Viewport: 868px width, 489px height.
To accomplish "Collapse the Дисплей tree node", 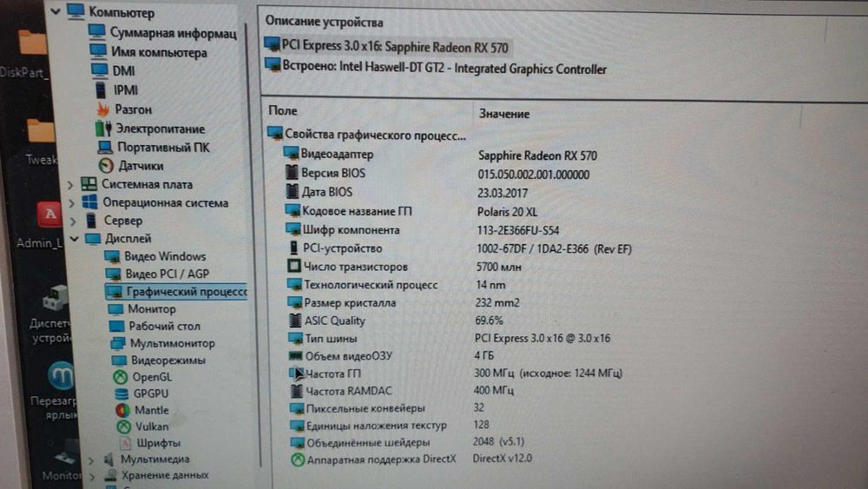I will 74,239.
